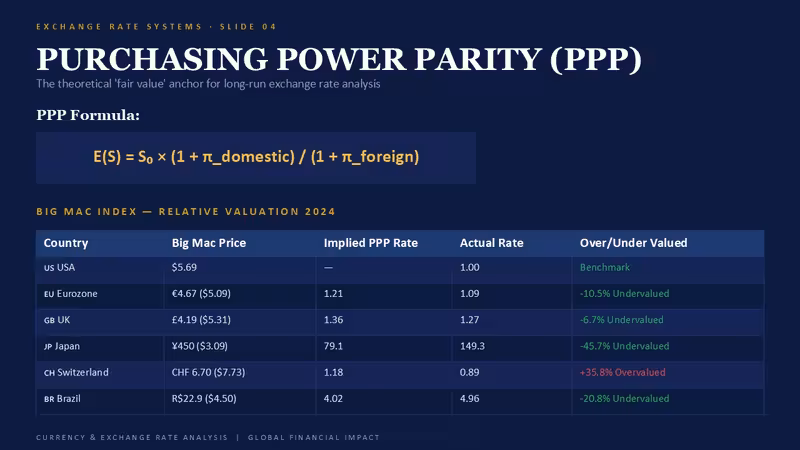800x450 pixels.
Task: Click the 'BIG MAC INDEX — RELATIVE VALUATION 2024' heading
Action: coord(186,211)
